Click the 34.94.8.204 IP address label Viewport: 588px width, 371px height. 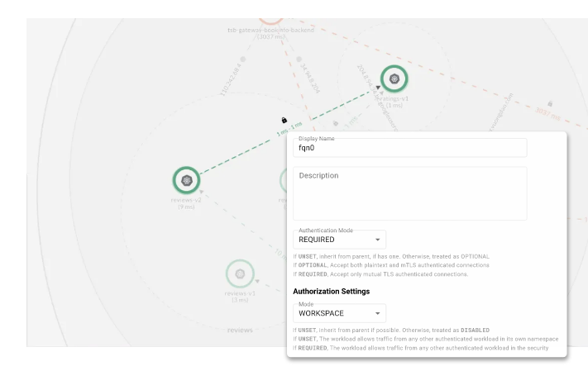click(310, 78)
